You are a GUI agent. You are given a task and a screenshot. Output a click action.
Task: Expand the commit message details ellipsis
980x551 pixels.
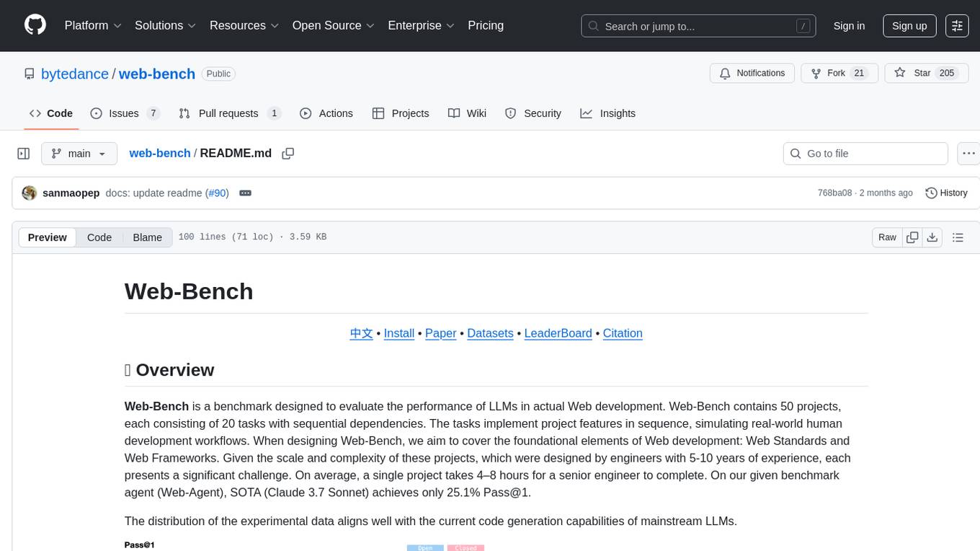click(x=245, y=193)
